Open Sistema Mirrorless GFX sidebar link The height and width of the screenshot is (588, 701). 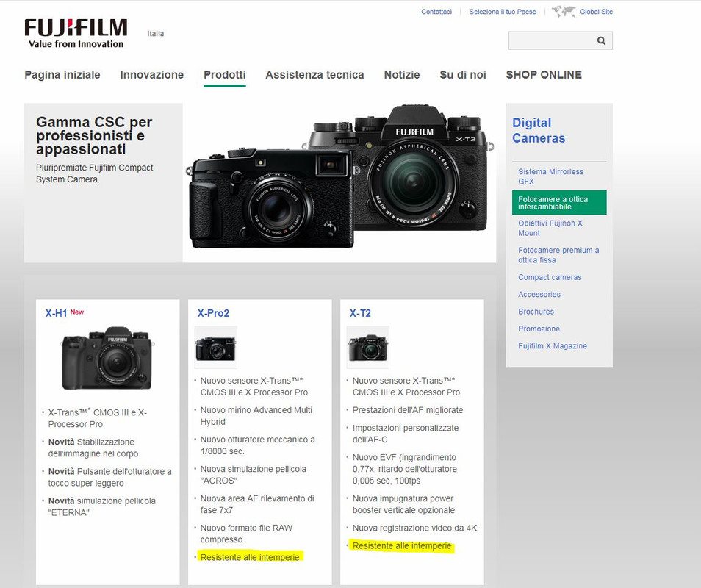coord(550,176)
